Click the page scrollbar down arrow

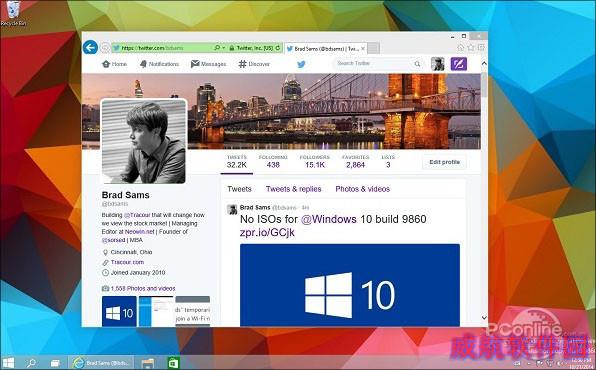click(484, 317)
